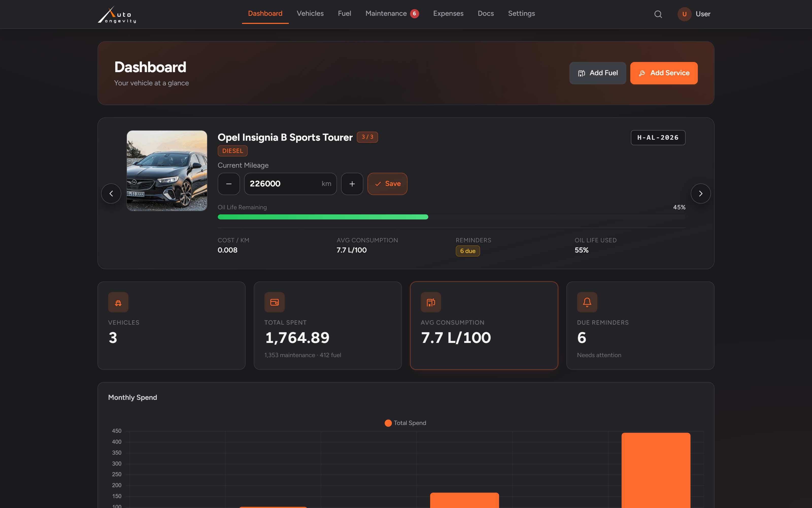Click the Total Spent wallet icon
Viewport: 812px width, 508px height.
[275, 302]
